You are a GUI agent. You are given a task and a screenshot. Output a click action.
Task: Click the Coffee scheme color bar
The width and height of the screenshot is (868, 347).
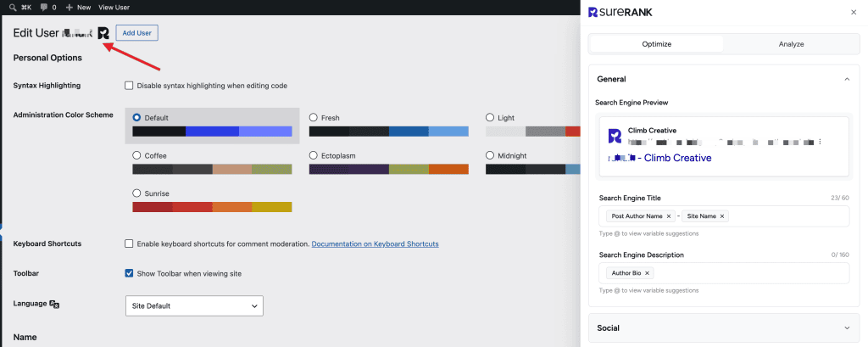point(212,169)
